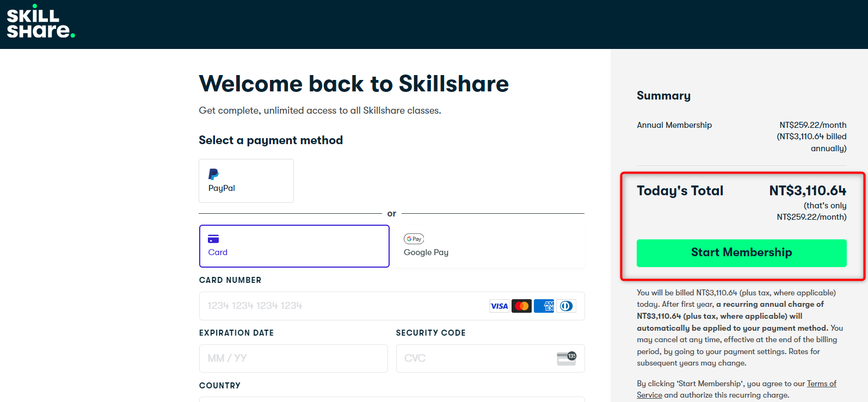Click the PayPal logo icon
Screen dimensions: 868x402
click(213, 174)
